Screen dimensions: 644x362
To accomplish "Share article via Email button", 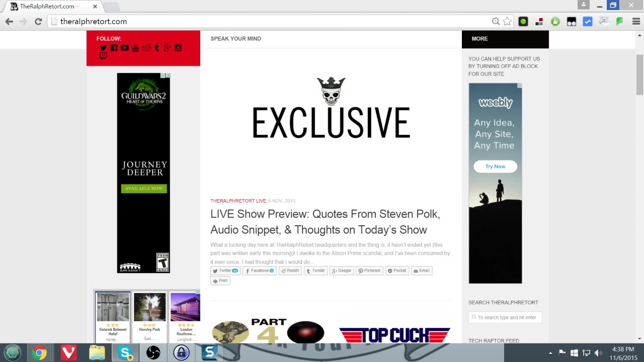I will [x=422, y=270].
